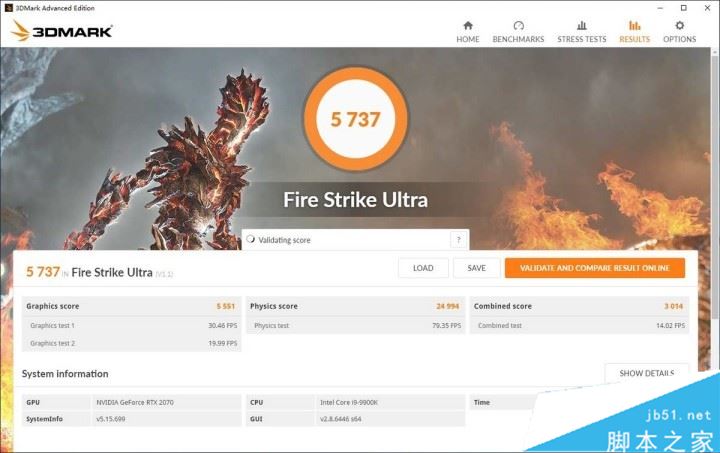Click the LOAD button

423,268
